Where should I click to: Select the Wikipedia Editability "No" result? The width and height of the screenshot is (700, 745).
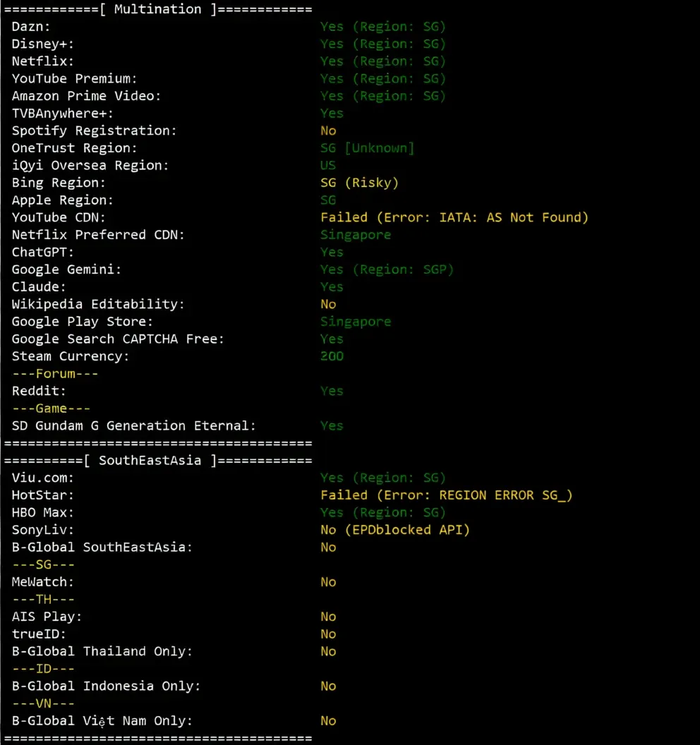[x=328, y=304]
